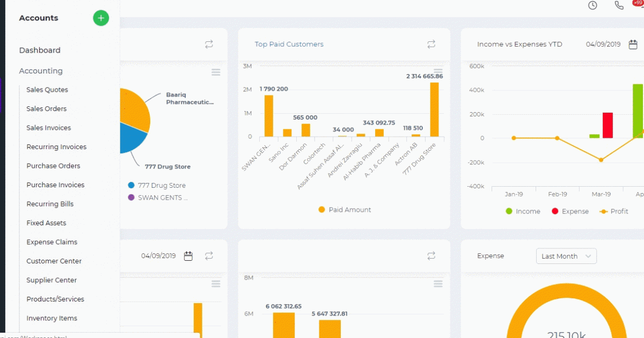Click the bar labeled 6 062 312.65
The width and height of the screenshot is (644, 338).
pos(284,325)
